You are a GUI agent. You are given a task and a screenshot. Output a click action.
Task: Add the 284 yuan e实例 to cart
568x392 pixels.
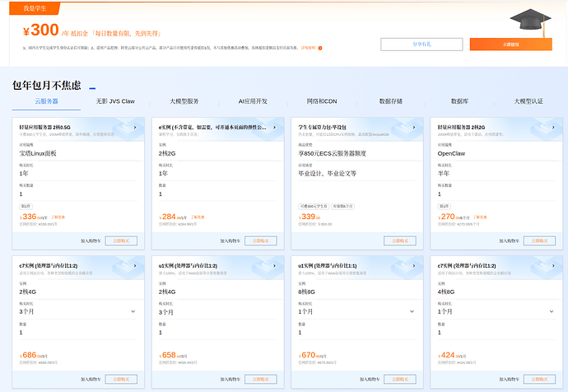(230, 241)
